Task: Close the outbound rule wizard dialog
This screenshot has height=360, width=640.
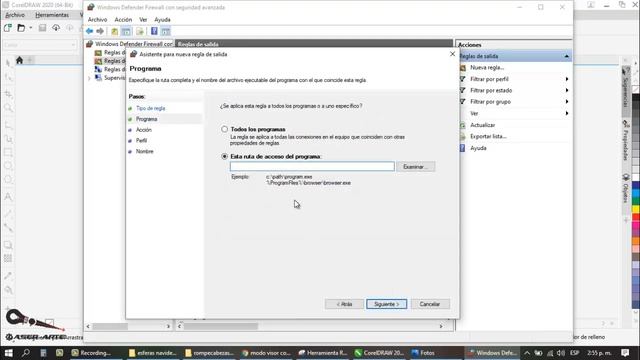Action: tap(452, 54)
